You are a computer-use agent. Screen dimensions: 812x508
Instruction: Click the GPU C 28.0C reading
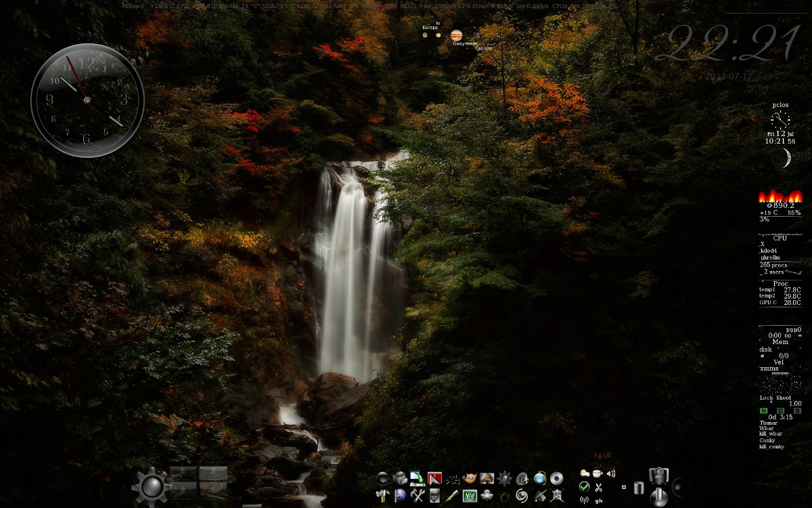[x=780, y=302]
